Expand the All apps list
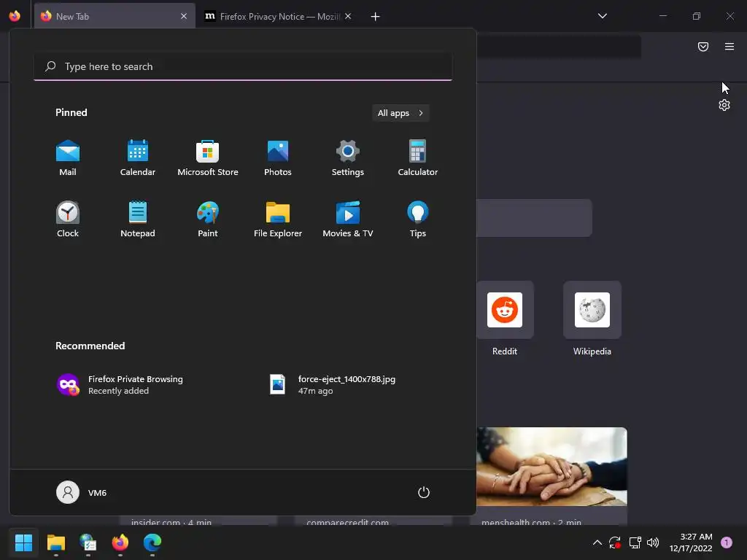This screenshot has height=560, width=747. [x=400, y=113]
